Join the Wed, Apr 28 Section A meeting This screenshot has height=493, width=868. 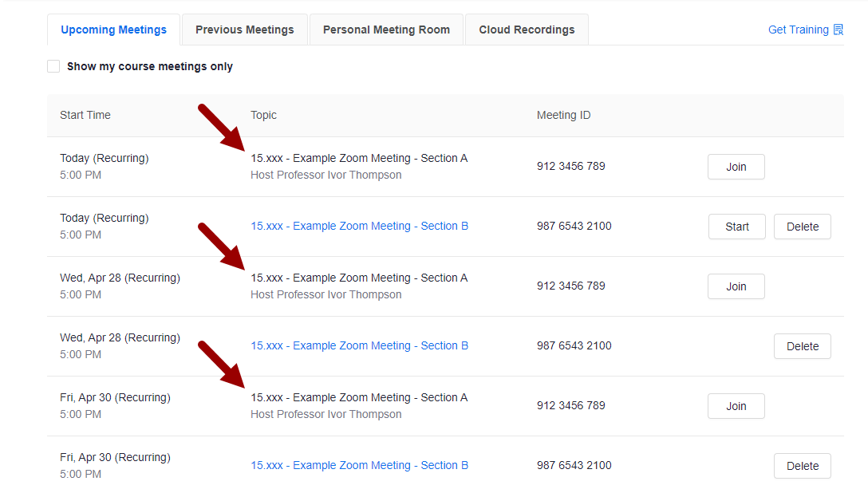[736, 286]
